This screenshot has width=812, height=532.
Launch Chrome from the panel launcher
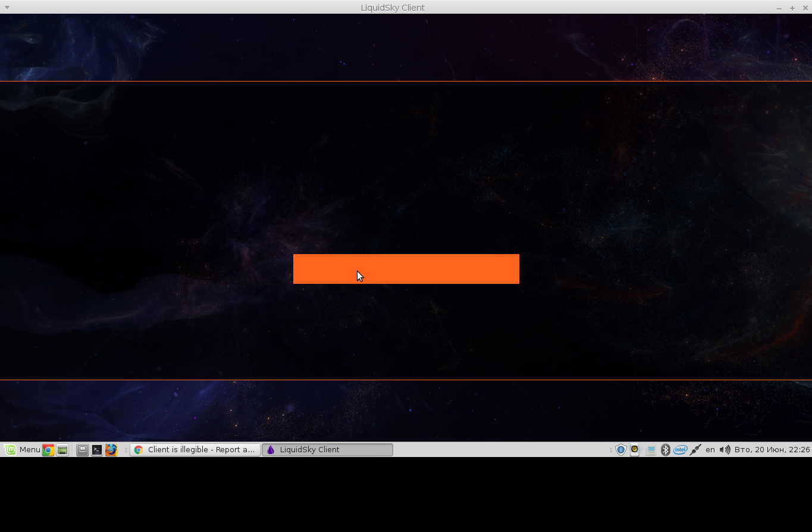click(48, 450)
